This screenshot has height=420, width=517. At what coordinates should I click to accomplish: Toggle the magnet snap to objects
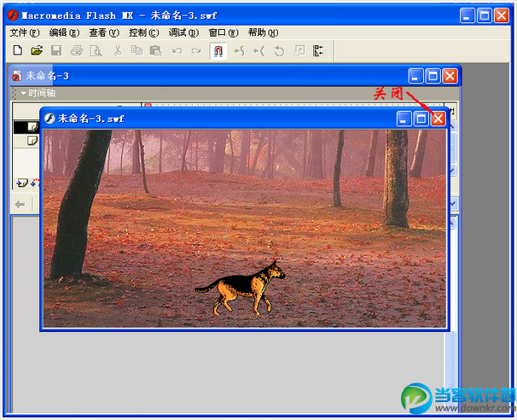218,51
